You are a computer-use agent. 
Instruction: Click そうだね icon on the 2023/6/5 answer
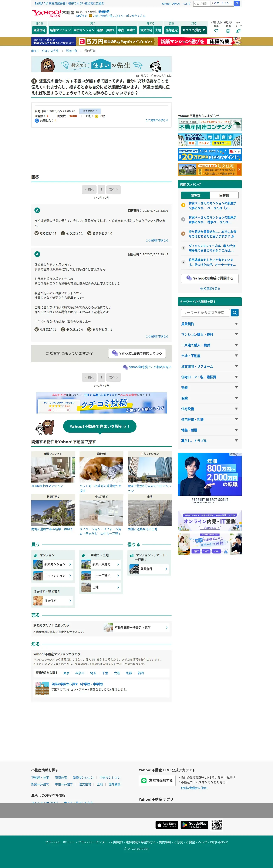coord(63,330)
